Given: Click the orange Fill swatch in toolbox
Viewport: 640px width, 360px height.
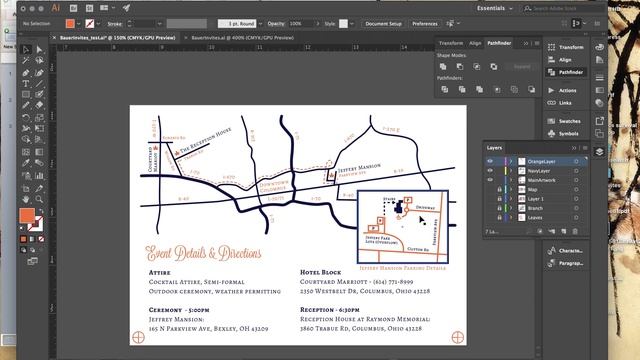Looking at the screenshot, I should click(x=27, y=216).
